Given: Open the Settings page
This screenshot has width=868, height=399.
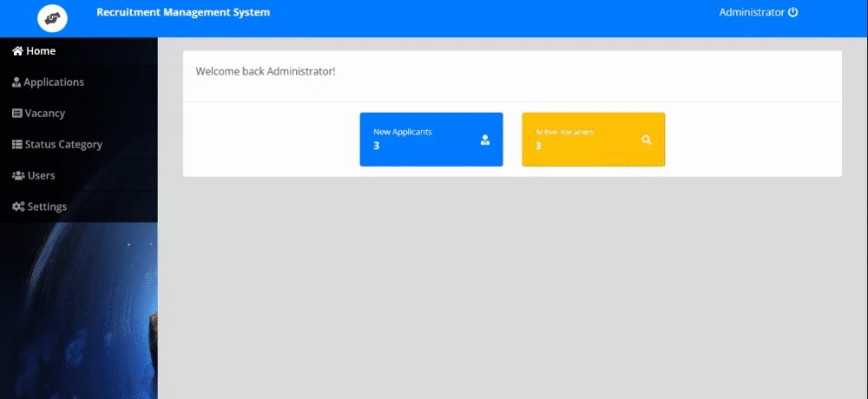Looking at the screenshot, I should 79,206.
